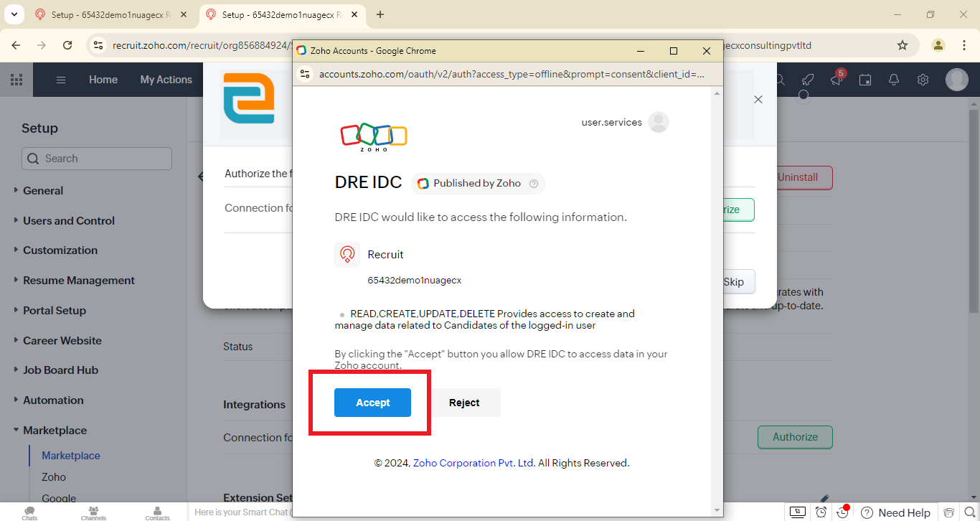Expand the General section in Setup
The image size is (980, 521).
point(43,191)
